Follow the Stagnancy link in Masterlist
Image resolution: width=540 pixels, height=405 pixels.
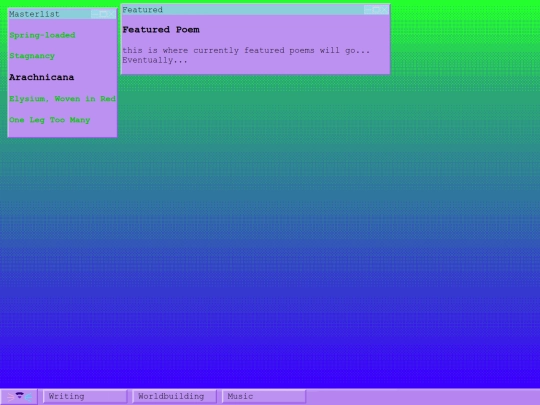click(32, 56)
